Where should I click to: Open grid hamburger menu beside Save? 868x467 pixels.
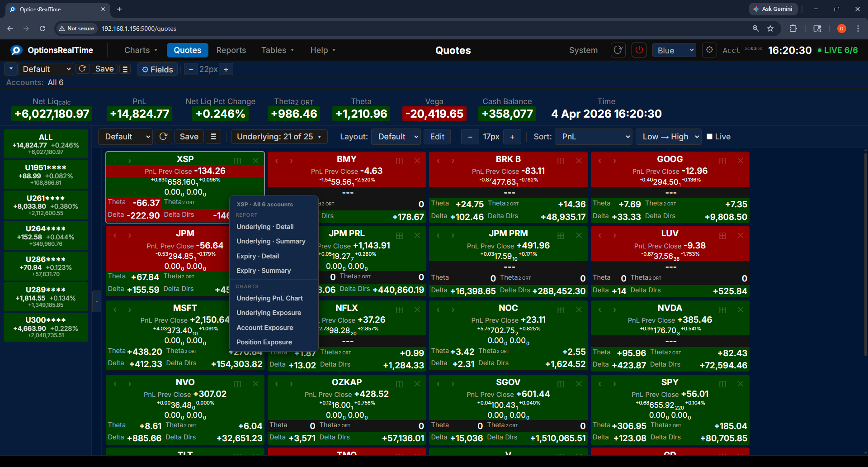tap(213, 136)
